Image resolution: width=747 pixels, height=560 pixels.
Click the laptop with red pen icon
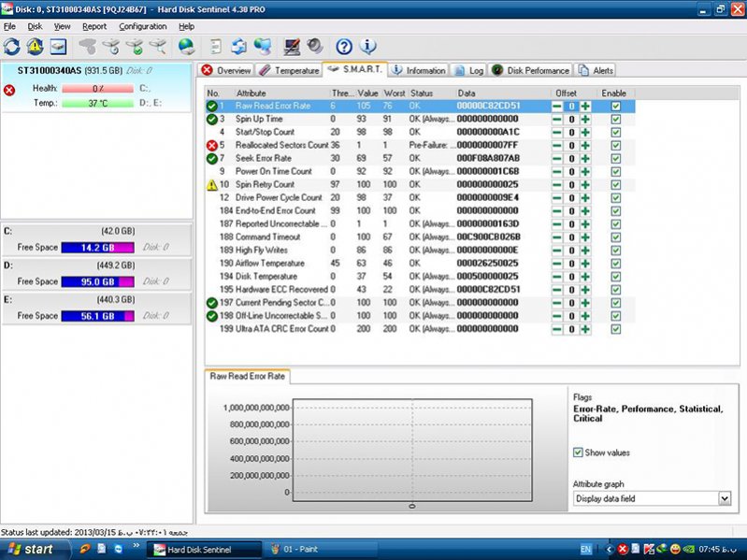[x=291, y=47]
